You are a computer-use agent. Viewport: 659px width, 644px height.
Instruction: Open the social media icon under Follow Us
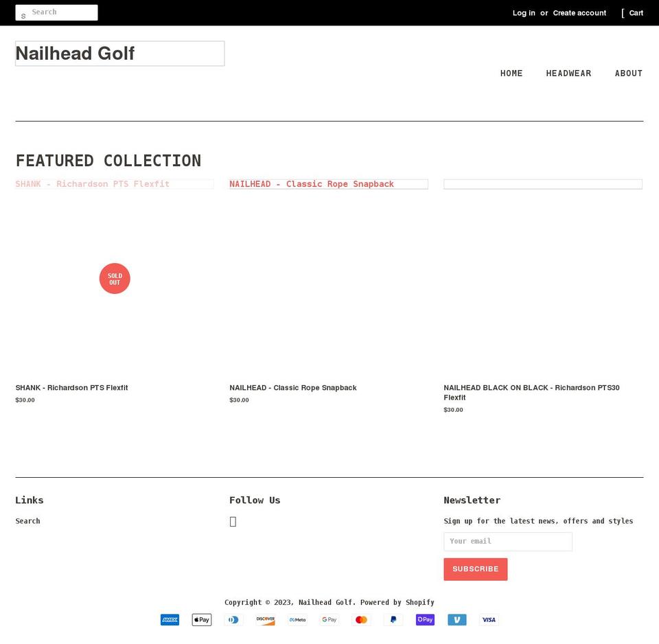pos(233,522)
